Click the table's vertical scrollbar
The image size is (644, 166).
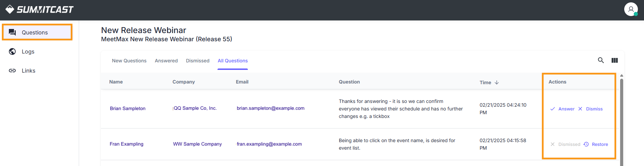[x=621, y=119]
